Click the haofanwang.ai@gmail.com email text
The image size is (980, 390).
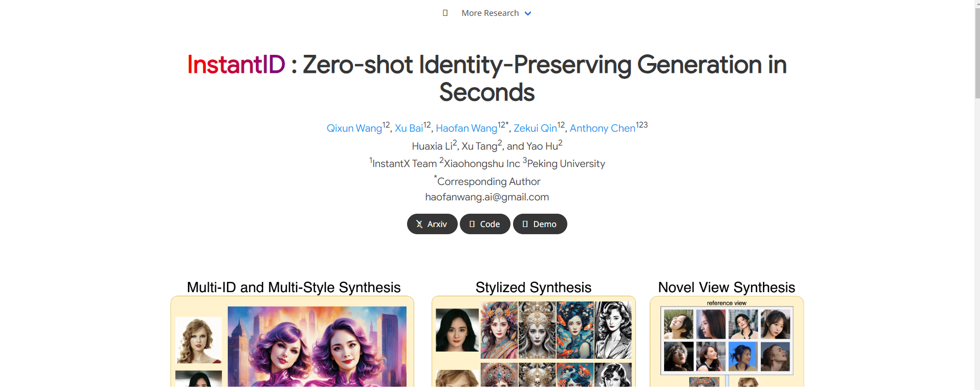point(486,197)
